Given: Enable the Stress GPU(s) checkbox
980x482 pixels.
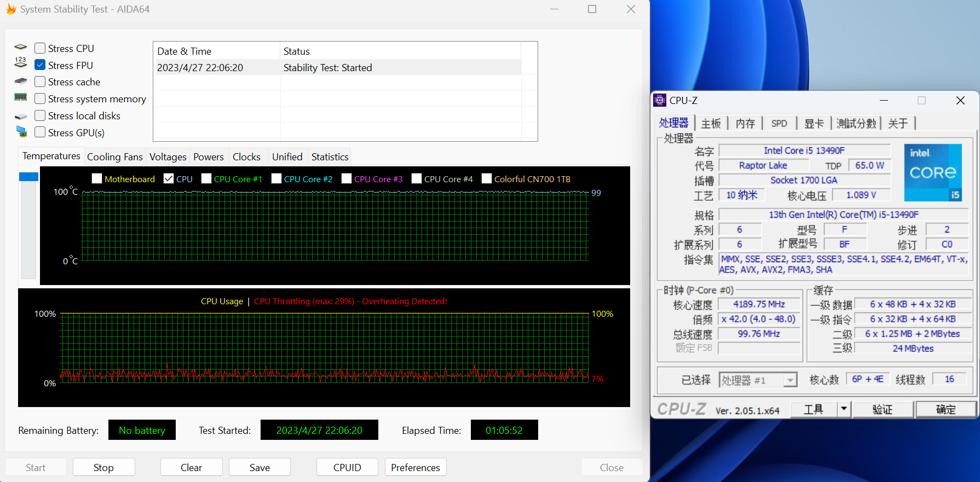Looking at the screenshot, I should (40, 132).
